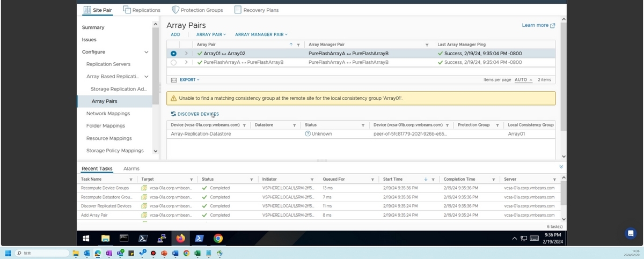Click the ADD array pair button
This screenshot has width=644, height=259.
[x=175, y=35]
